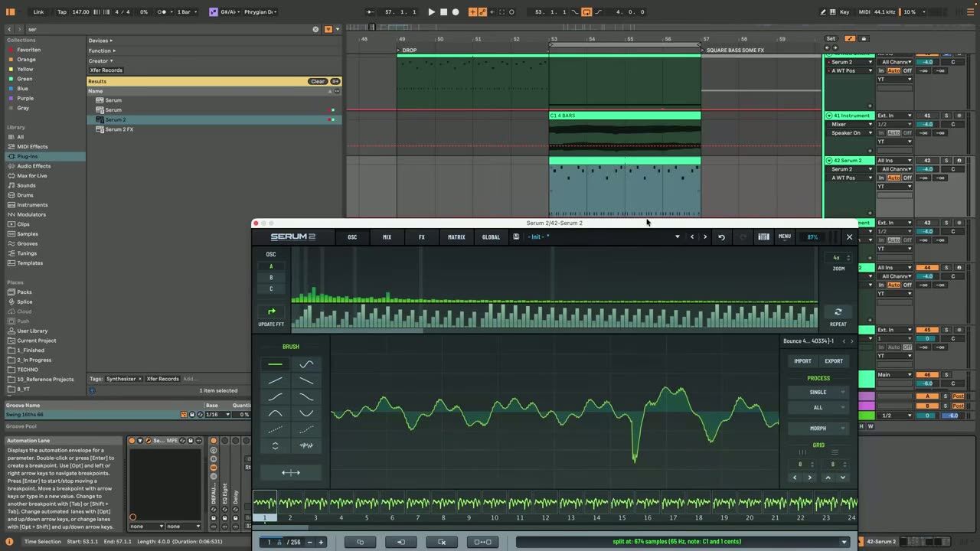Image resolution: width=980 pixels, height=551 pixels.
Task: Switch to Serum's MIX tab
Action: click(387, 237)
